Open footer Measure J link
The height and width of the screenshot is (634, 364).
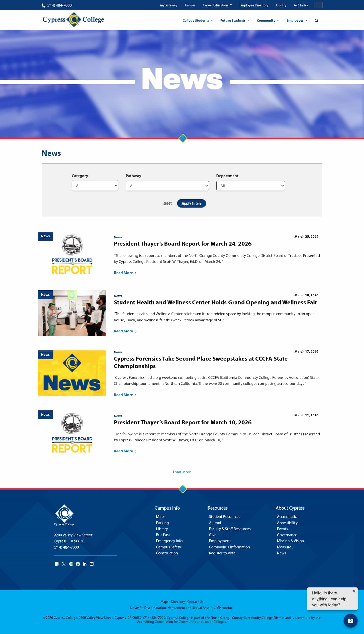[x=285, y=547]
